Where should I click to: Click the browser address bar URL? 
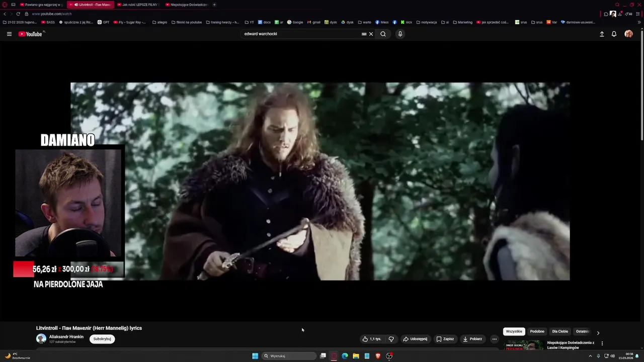pos(52,14)
